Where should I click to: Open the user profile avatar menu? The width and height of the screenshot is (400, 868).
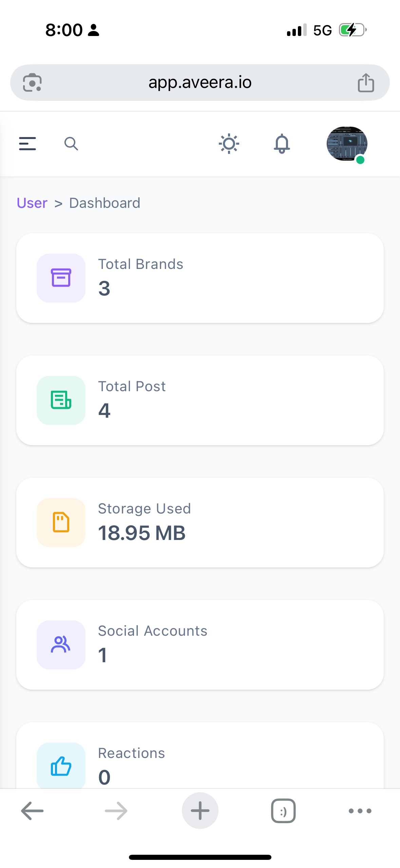point(347,144)
